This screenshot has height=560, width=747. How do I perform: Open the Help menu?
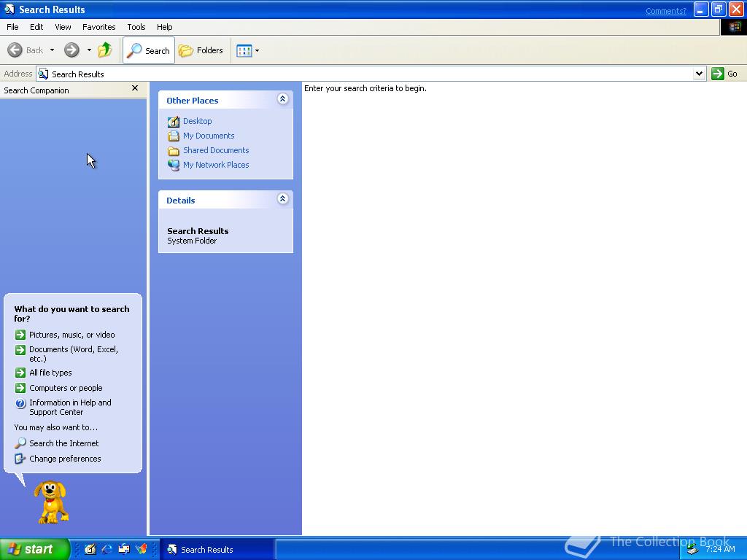164,27
